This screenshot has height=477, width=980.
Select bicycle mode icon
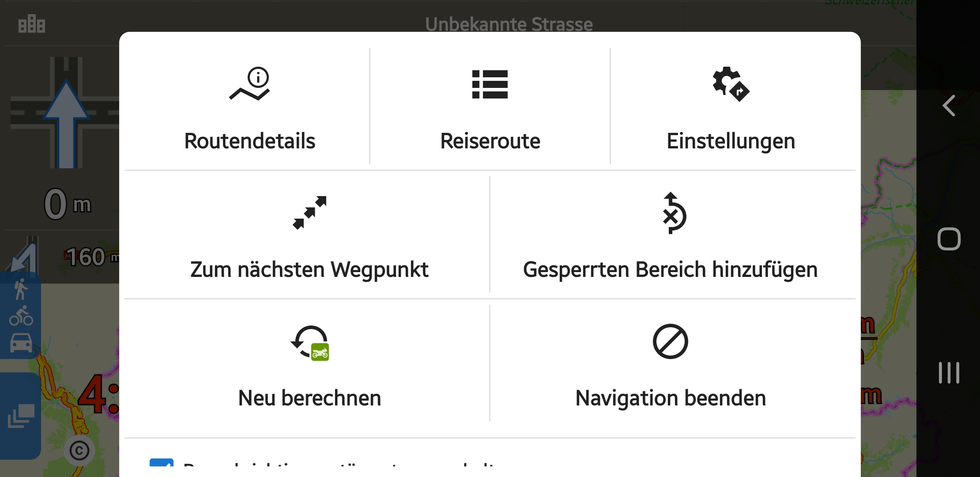click(21, 316)
